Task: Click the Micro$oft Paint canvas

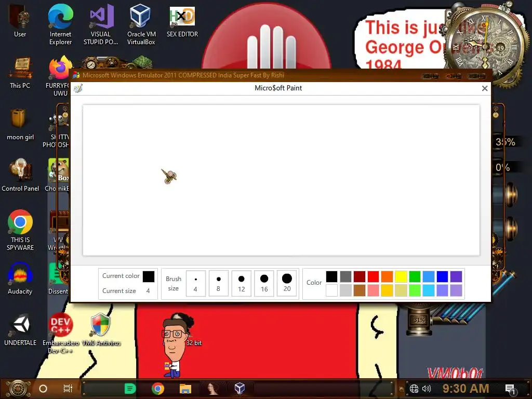Action: [x=281, y=180]
